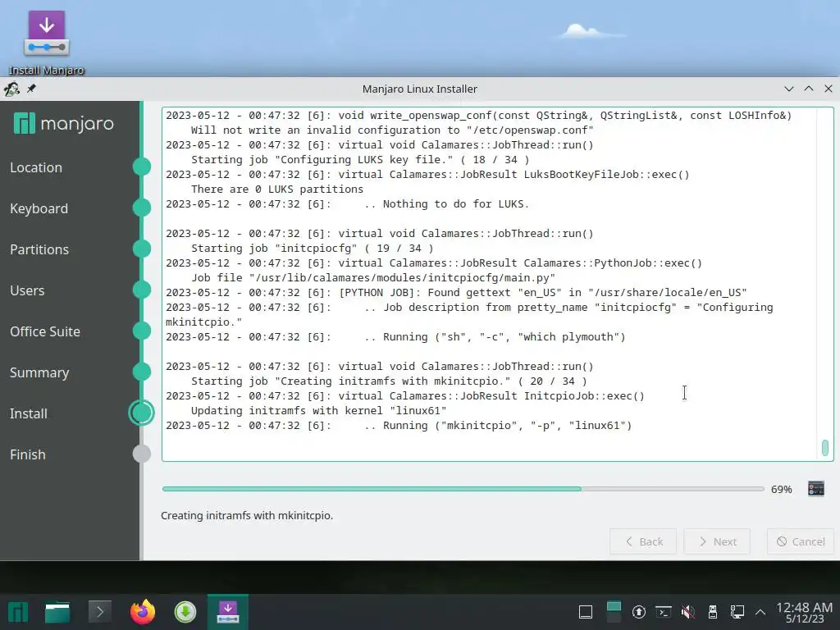
Task: Open the terminal tray icon in system tray
Action: 664,612
